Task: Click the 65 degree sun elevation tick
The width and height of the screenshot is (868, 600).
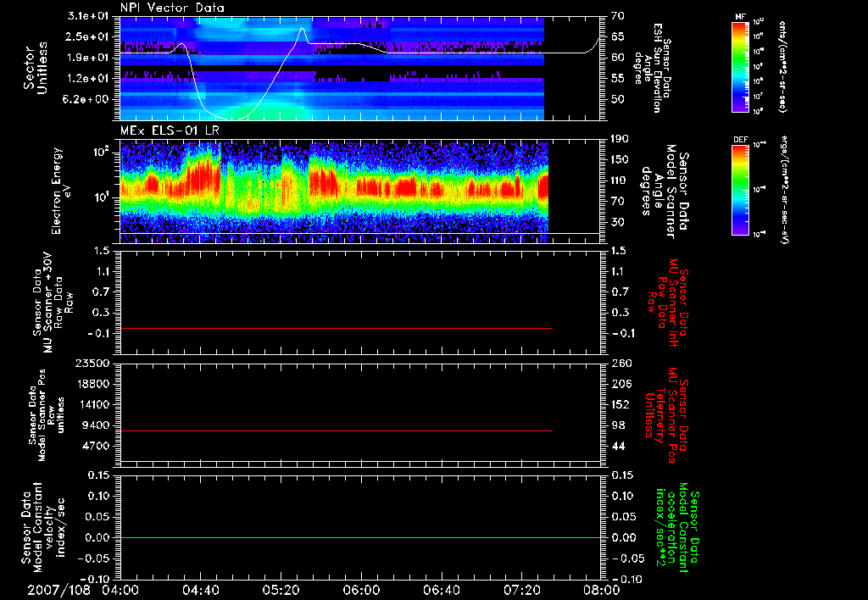Action: (x=618, y=36)
